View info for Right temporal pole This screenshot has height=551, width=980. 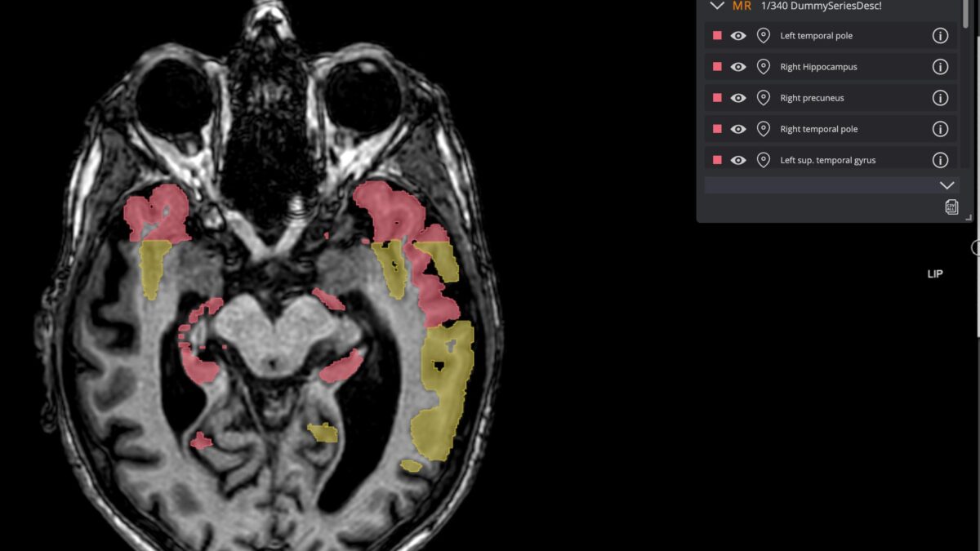click(940, 129)
